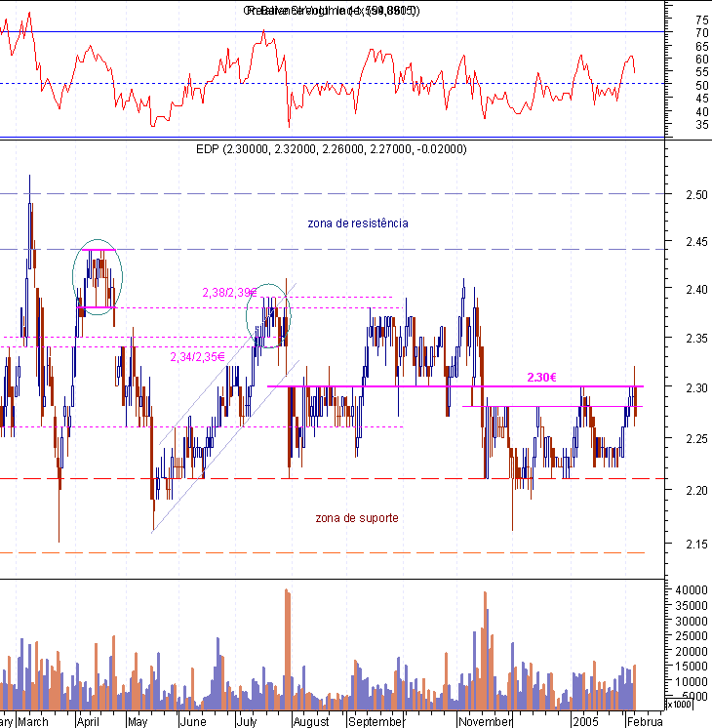This screenshot has width=712, height=728.
Task: Click the July label on time axis
Action: [247, 722]
